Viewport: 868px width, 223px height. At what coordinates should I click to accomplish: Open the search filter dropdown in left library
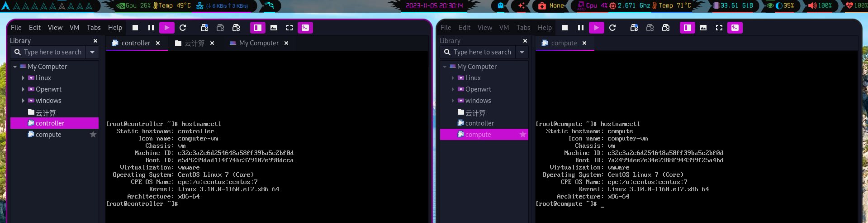pos(92,52)
